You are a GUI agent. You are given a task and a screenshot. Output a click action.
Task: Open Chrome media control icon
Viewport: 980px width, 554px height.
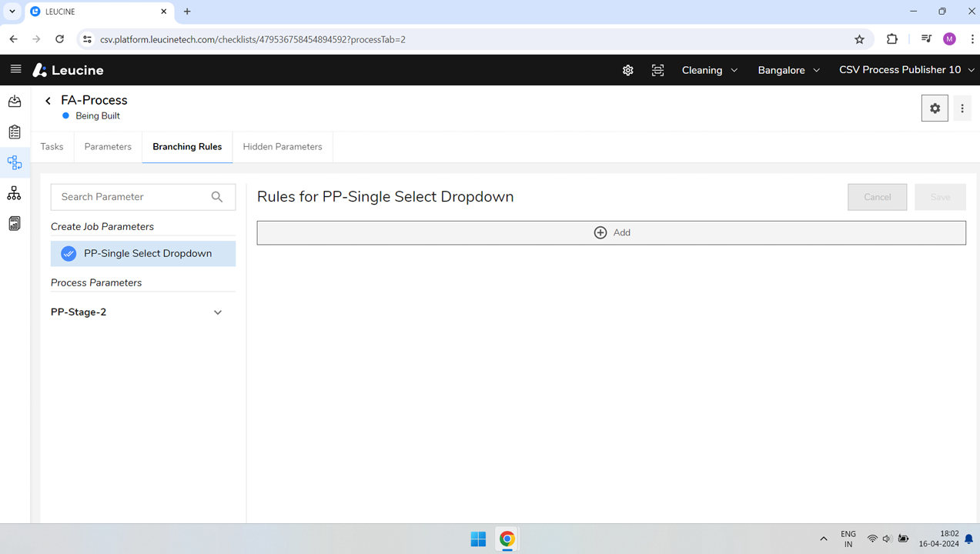pyautogui.click(x=926, y=39)
